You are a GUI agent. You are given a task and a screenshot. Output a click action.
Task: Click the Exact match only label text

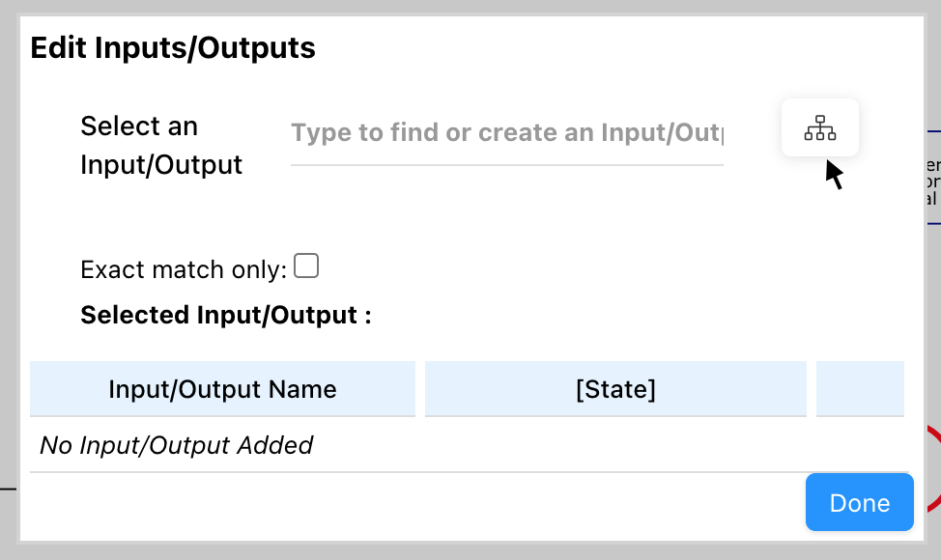(x=184, y=269)
